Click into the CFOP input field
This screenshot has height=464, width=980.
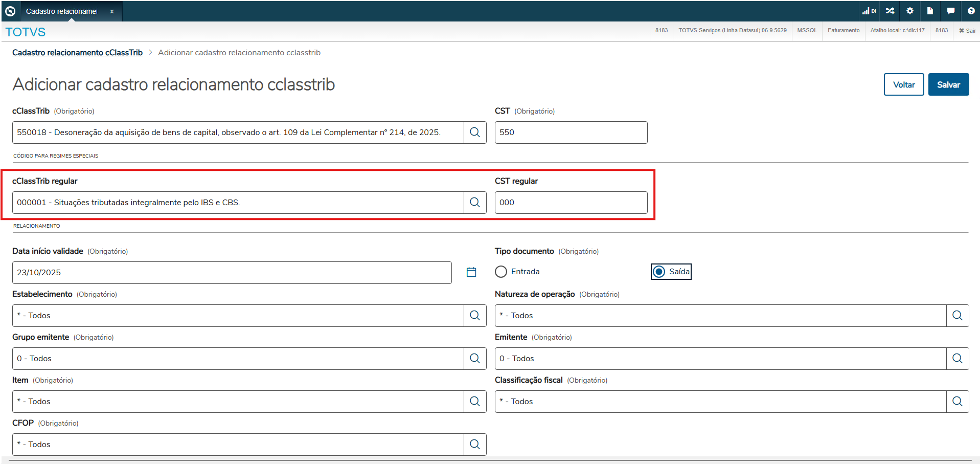click(238, 445)
